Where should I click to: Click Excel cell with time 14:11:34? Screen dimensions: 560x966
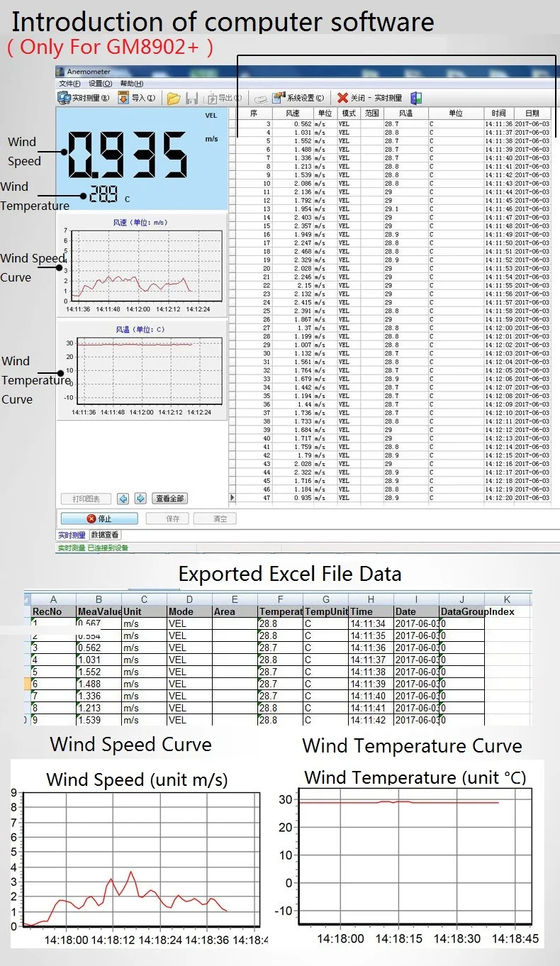click(x=371, y=623)
